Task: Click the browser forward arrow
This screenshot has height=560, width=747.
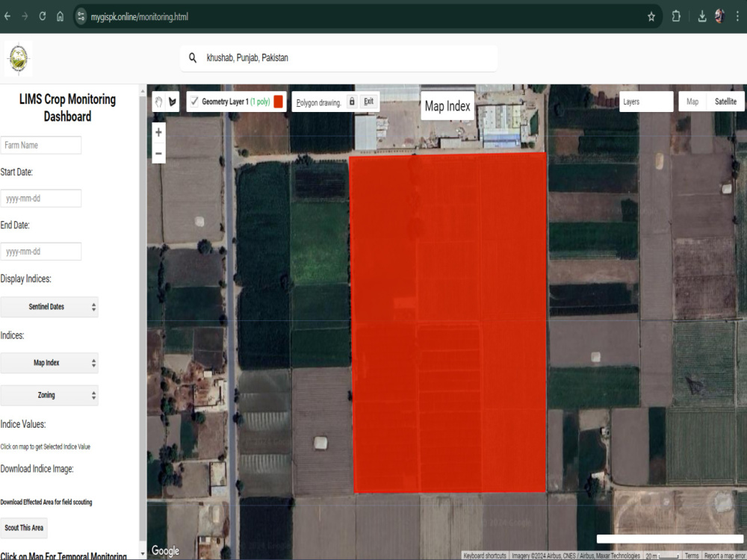Action: click(25, 16)
